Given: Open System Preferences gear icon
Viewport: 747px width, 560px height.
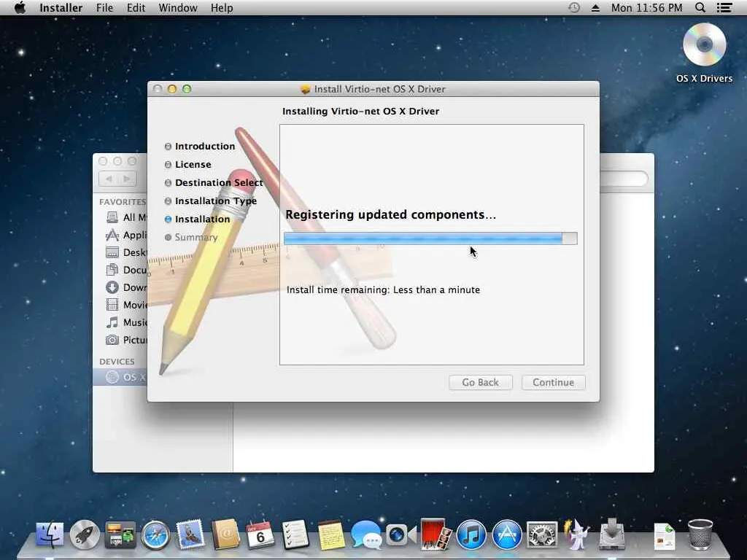Looking at the screenshot, I should 542,534.
